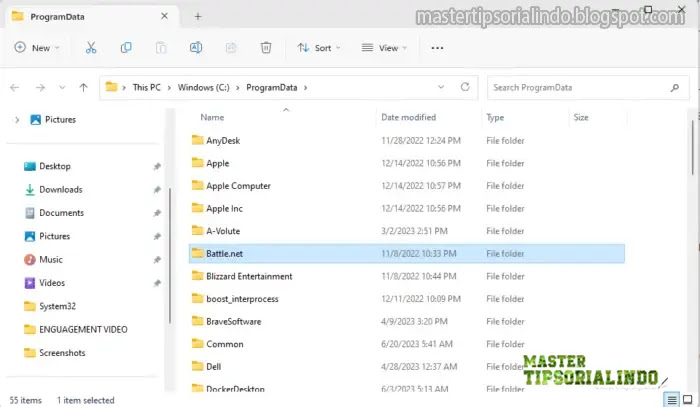Close the ProgramData tab
This screenshot has height=407, width=700.
click(164, 16)
